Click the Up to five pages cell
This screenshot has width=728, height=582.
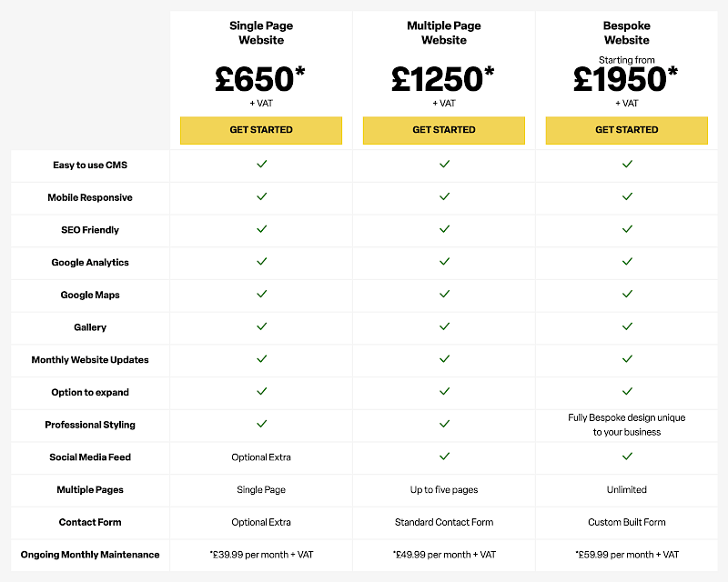(x=444, y=490)
